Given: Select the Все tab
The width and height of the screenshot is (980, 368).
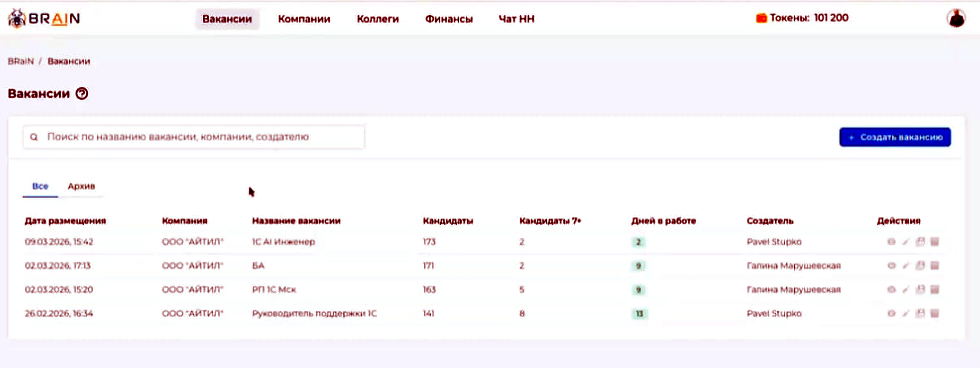Looking at the screenshot, I should [x=40, y=186].
